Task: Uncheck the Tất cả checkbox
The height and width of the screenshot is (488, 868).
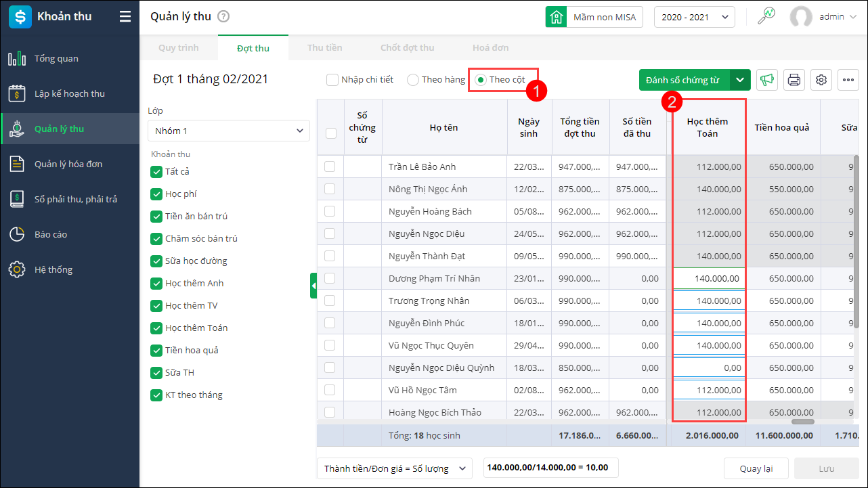Action: 156,172
